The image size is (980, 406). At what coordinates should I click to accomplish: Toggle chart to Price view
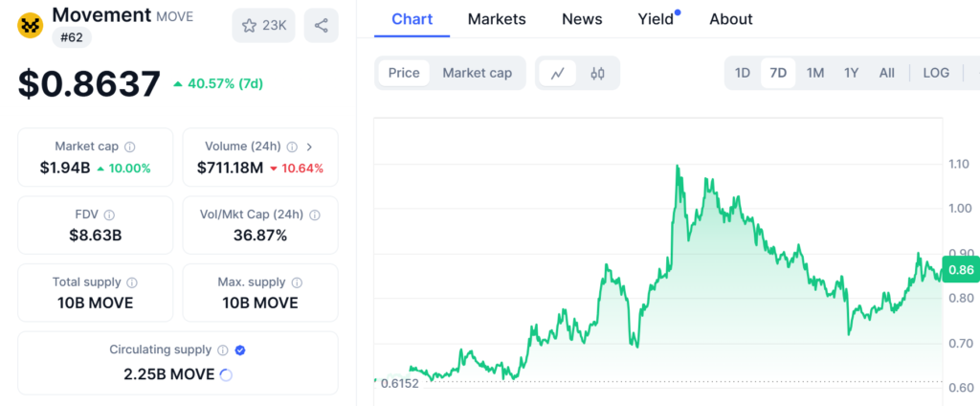[404, 73]
